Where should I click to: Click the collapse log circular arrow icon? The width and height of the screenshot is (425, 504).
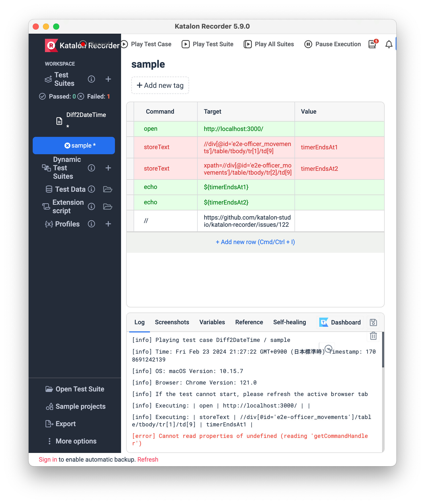click(x=328, y=349)
